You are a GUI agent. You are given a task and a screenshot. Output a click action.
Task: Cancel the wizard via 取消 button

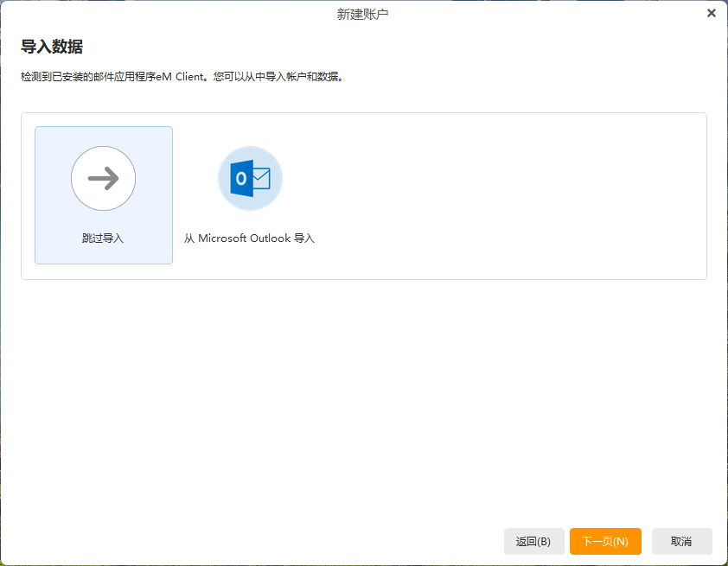[x=681, y=542]
